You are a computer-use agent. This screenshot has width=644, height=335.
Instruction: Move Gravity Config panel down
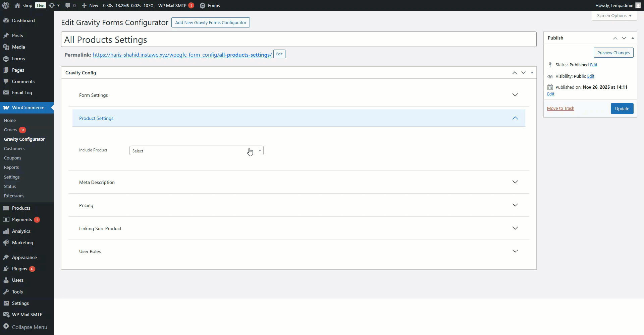coord(523,73)
